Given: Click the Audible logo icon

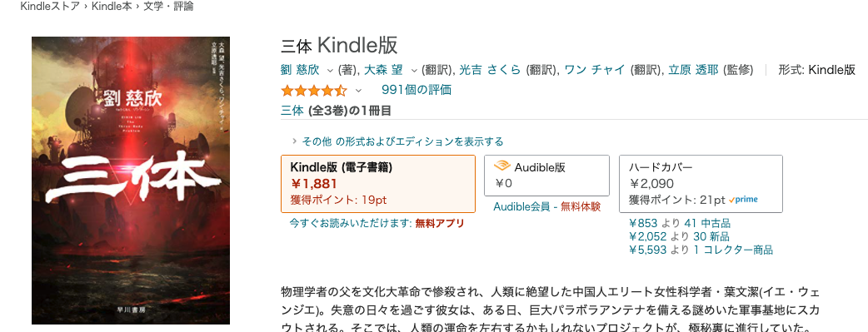Looking at the screenshot, I should (x=501, y=166).
